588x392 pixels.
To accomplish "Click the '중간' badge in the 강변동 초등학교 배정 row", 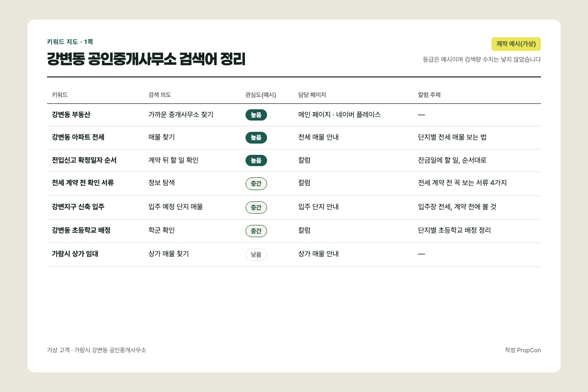I will pos(256,231).
